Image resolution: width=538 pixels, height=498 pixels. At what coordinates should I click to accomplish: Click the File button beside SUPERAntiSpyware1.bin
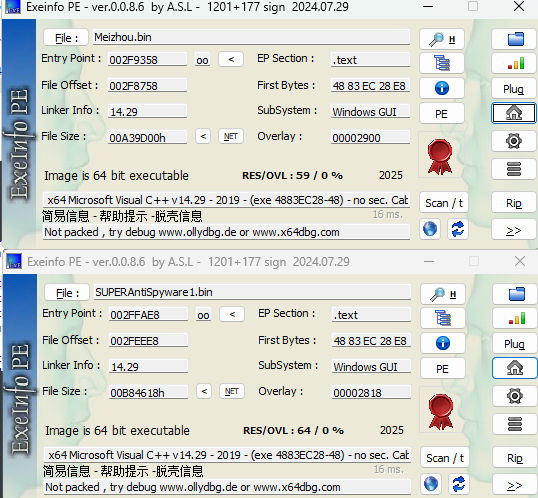coord(68,293)
